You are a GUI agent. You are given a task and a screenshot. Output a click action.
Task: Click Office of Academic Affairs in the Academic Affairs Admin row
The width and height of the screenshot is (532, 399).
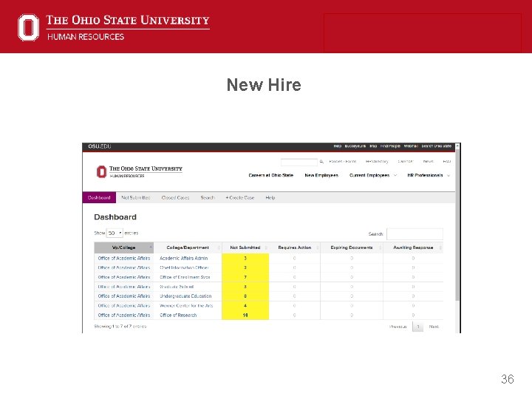[124, 258]
